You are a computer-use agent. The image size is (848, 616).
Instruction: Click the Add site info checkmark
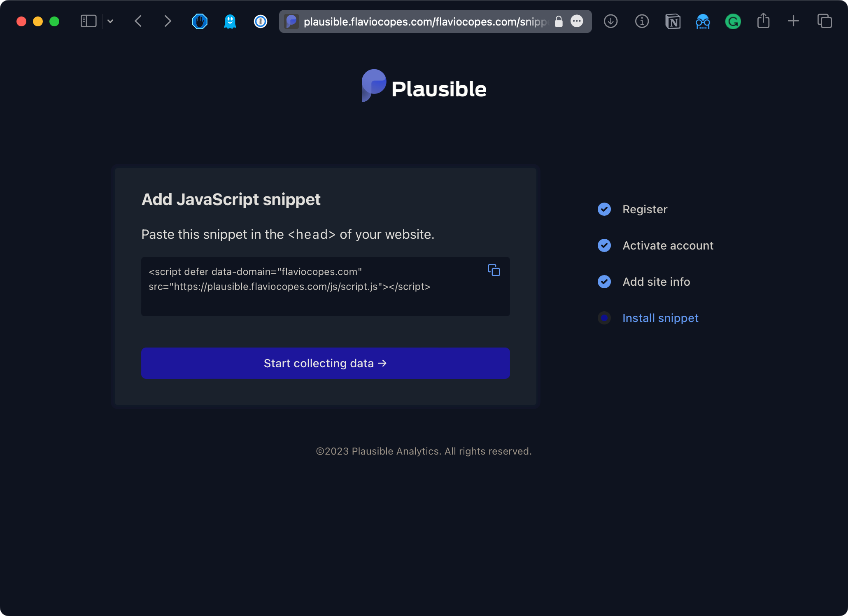pyautogui.click(x=604, y=282)
